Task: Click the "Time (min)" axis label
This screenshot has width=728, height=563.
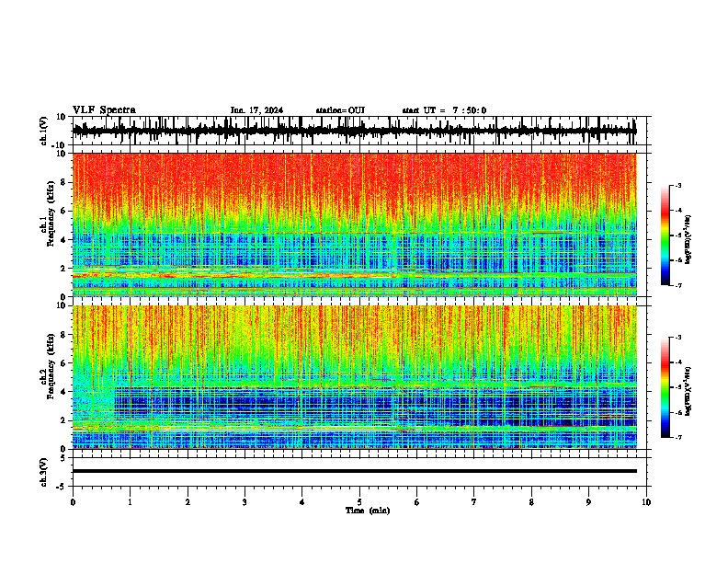Action: pyautogui.click(x=368, y=511)
